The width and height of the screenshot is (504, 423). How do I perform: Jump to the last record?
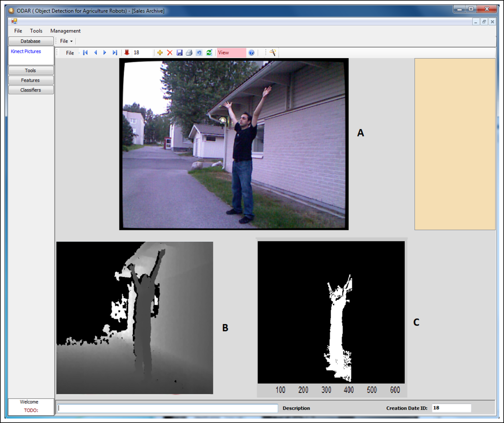click(115, 53)
